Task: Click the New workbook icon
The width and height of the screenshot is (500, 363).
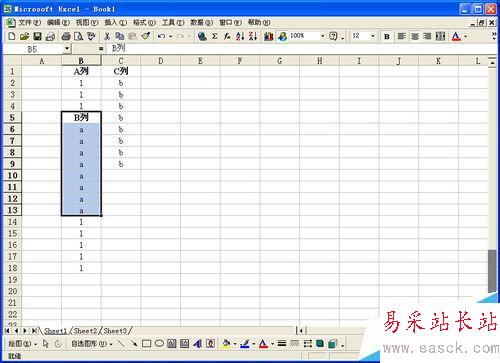Action: click(x=12, y=36)
